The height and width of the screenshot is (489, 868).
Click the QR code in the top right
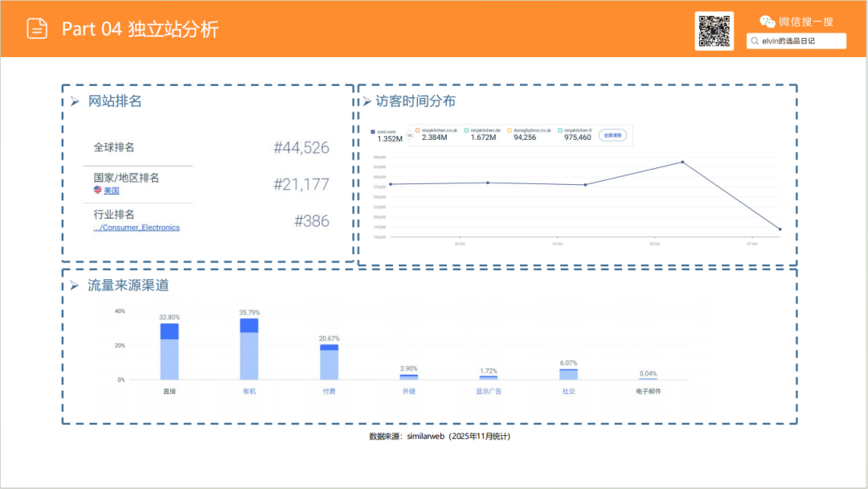[x=714, y=31]
